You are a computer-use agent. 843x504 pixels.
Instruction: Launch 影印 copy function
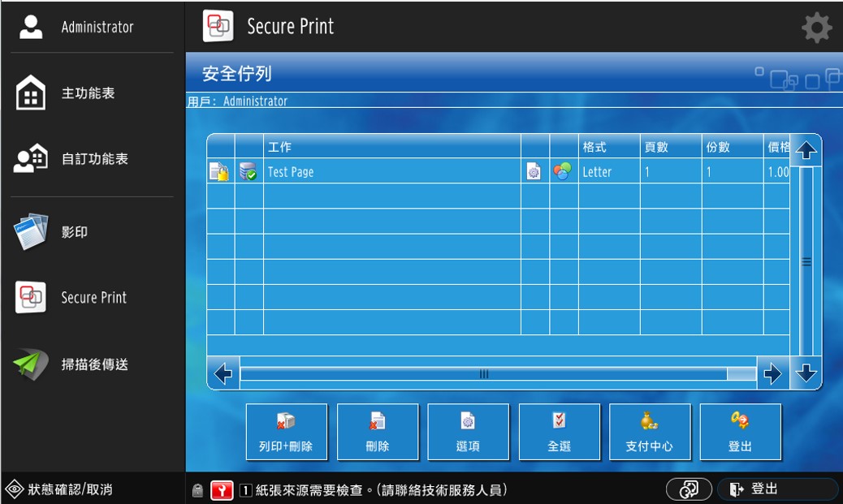(x=75, y=232)
